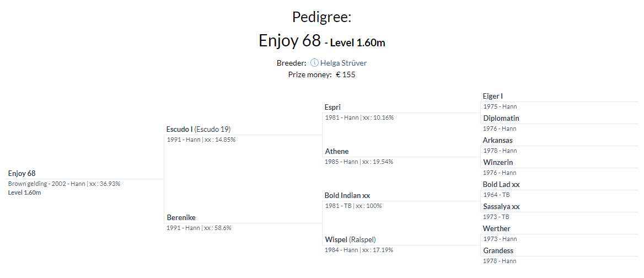
Task: Open sire Escudo I pedigree
Action: [180, 129]
